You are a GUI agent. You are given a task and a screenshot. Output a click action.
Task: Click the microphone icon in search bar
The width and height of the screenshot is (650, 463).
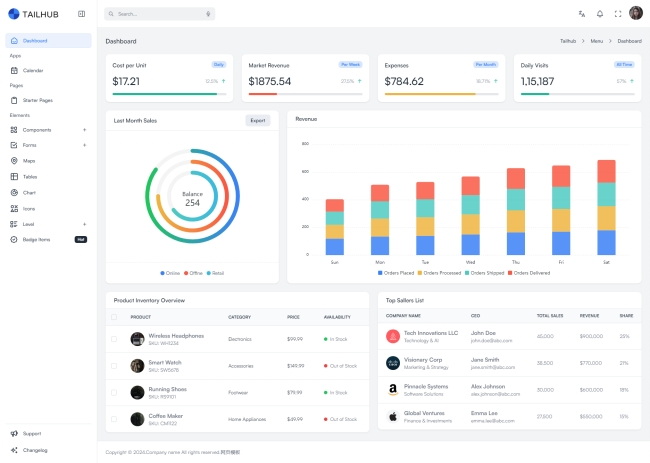point(208,14)
